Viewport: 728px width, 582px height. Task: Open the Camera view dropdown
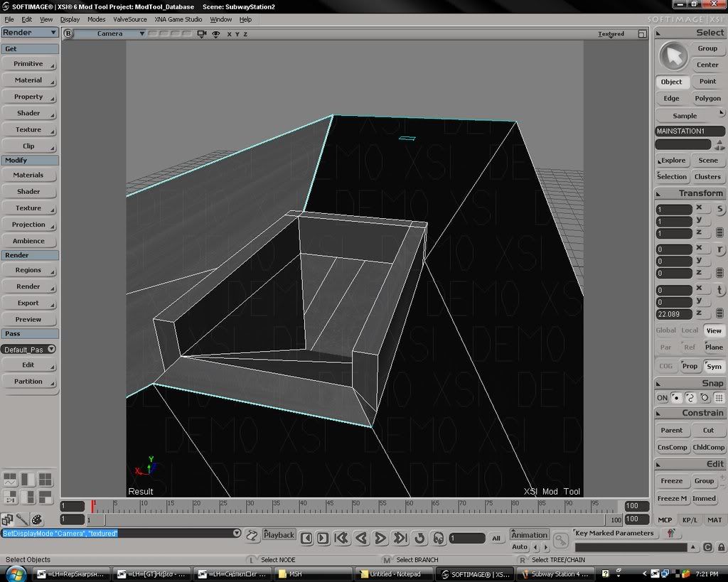(x=110, y=33)
